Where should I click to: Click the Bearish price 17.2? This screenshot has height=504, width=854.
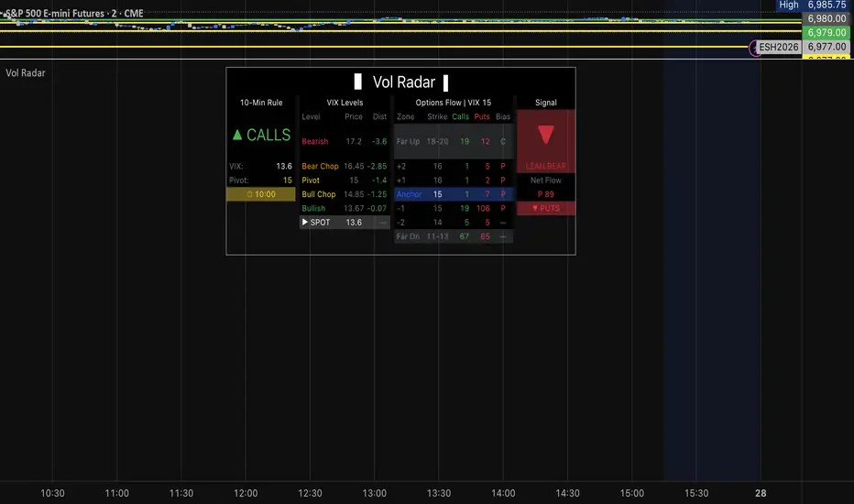tap(354, 141)
